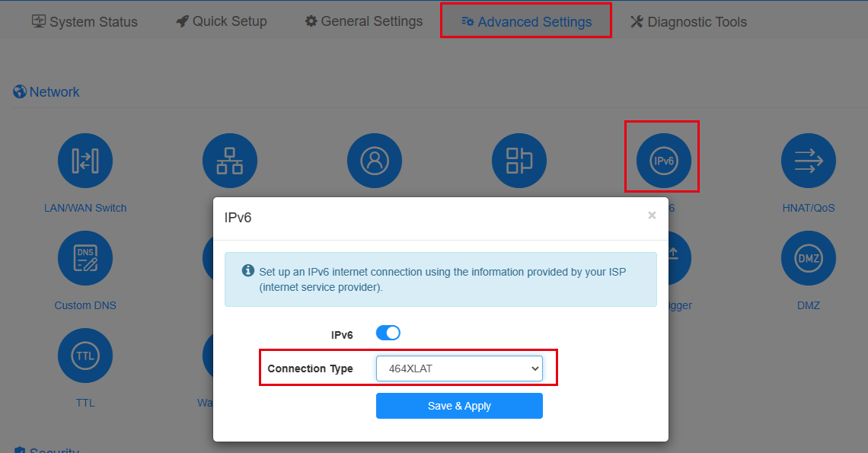The image size is (868, 453).
Task: Select the Advanced Settings tab
Action: (x=526, y=21)
